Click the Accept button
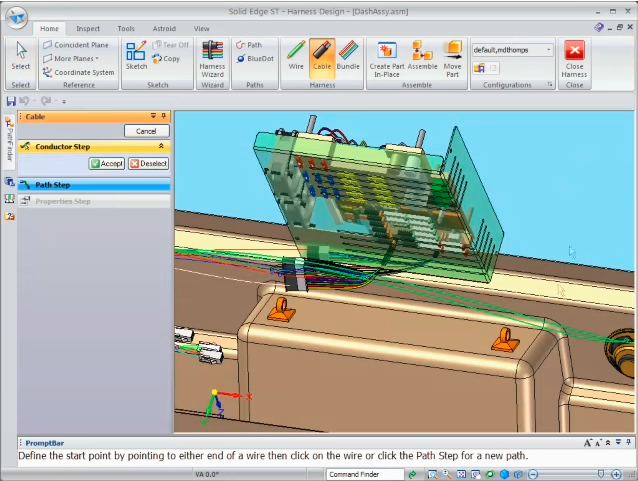This screenshot has width=638, height=481. [x=107, y=164]
